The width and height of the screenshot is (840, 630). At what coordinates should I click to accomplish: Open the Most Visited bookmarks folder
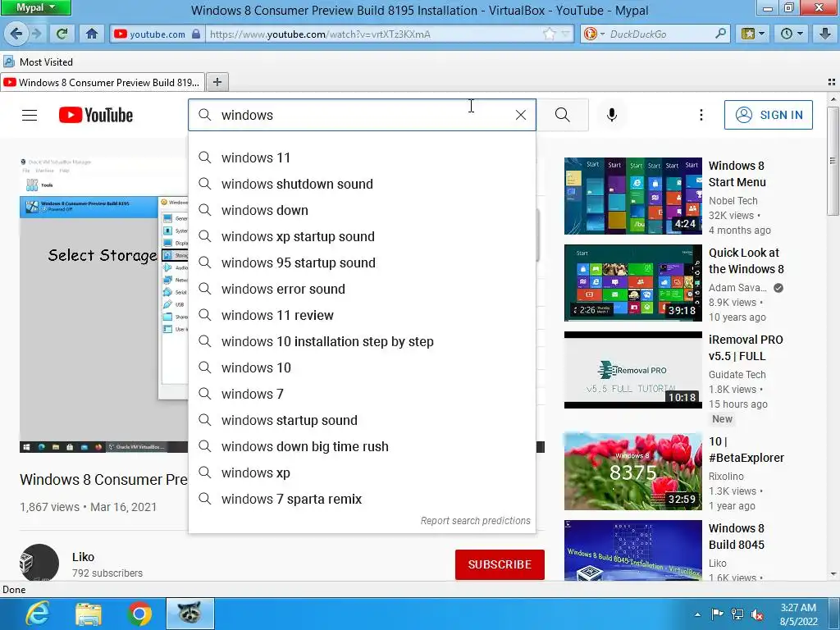click(38, 62)
